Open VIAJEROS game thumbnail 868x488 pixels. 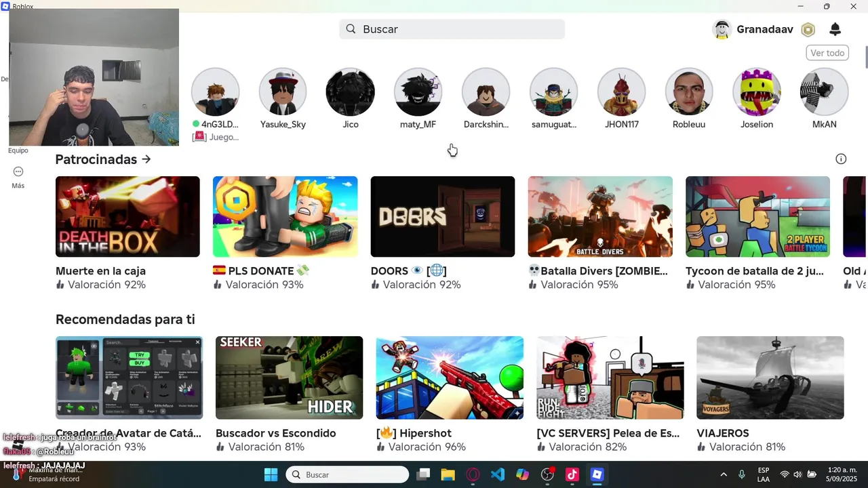click(x=770, y=378)
